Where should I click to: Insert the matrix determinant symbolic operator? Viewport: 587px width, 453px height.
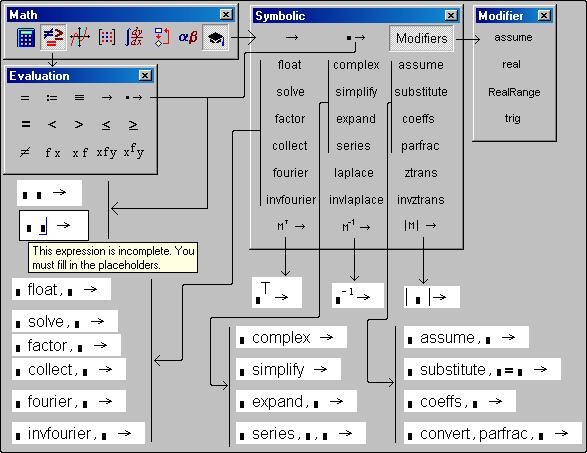pos(420,225)
